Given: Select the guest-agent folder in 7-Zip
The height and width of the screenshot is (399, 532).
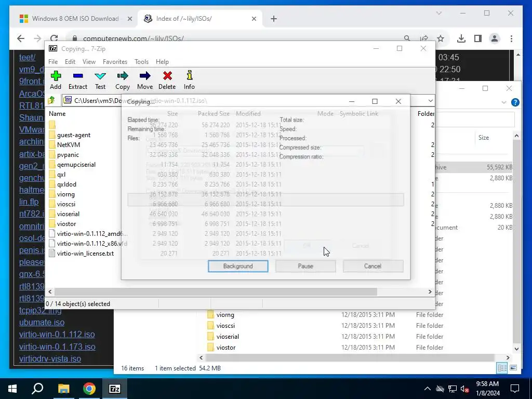Looking at the screenshot, I should click(x=70, y=135).
